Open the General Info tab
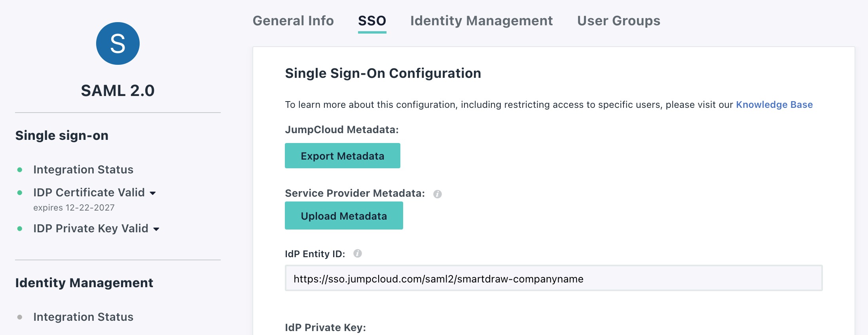This screenshot has height=335, width=868. [x=293, y=21]
